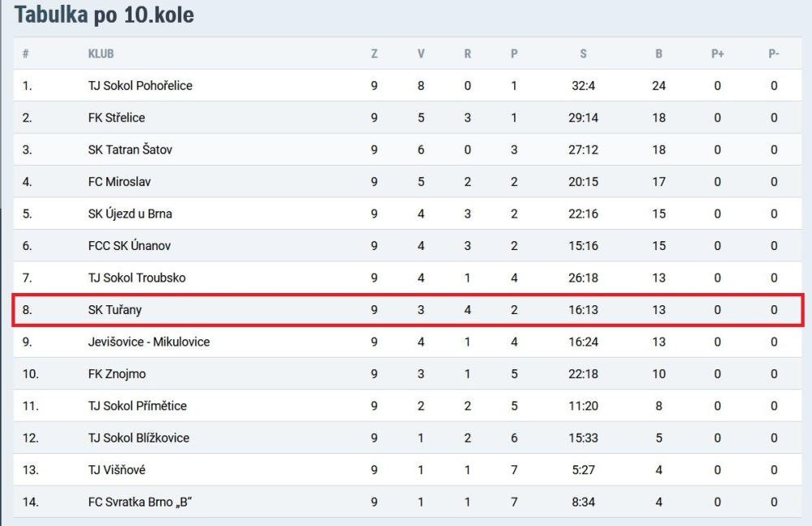Select the SK Tatran Šatov row
This screenshot has height=526, width=812.
pyautogui.click(x=408, y=149)
